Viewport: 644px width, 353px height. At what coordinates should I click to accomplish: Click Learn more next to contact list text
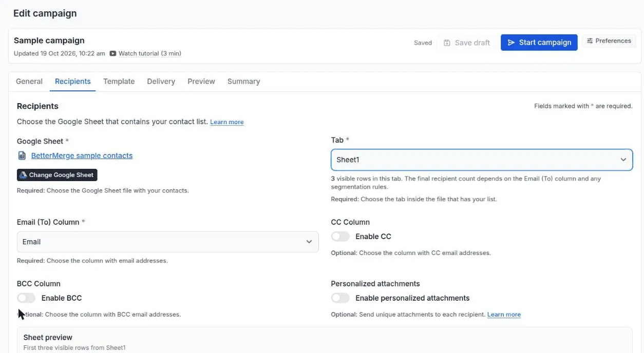coord(227,122)
